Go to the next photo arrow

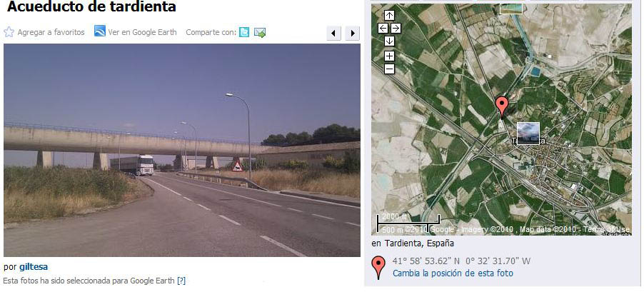tap(353, 34)
